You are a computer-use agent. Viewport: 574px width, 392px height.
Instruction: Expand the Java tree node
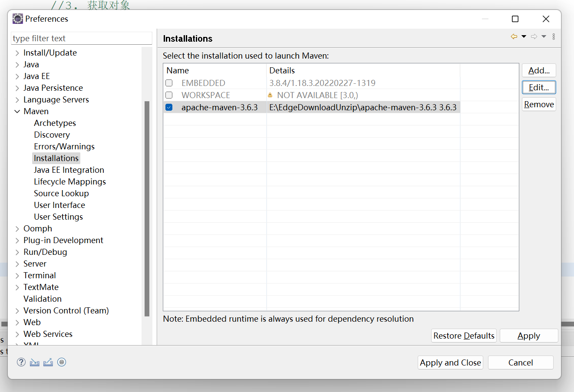tap(17, 65)
